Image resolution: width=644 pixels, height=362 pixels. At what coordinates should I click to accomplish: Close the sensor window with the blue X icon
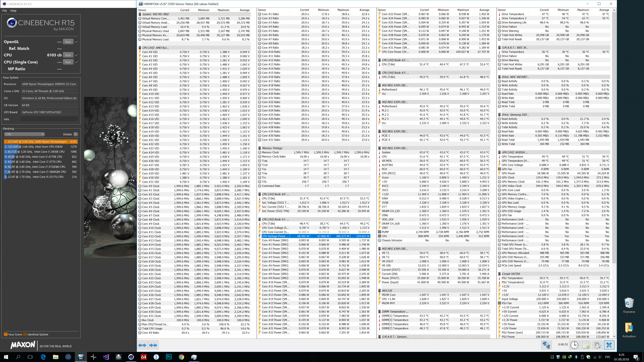coord(609,345)
